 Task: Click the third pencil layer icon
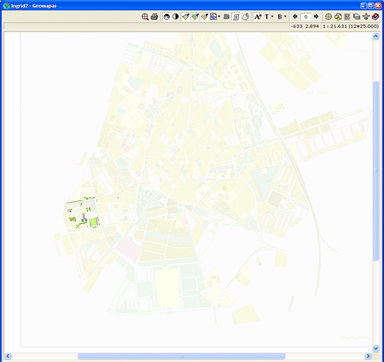point(204,17)
